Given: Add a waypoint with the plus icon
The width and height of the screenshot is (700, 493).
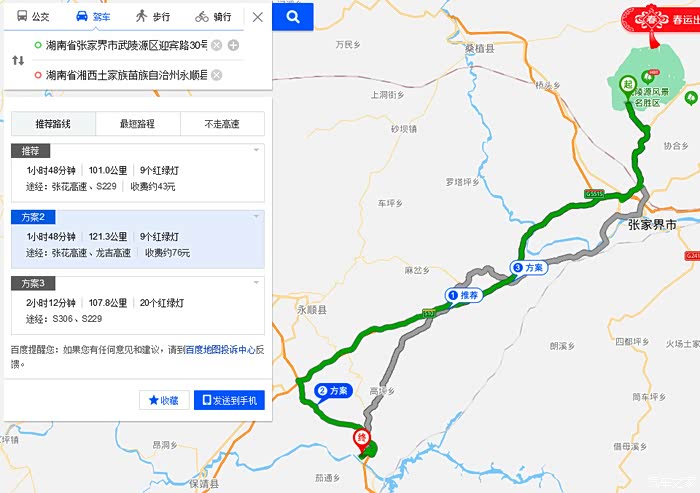Looking at the screenshot, I should point(233,45).
